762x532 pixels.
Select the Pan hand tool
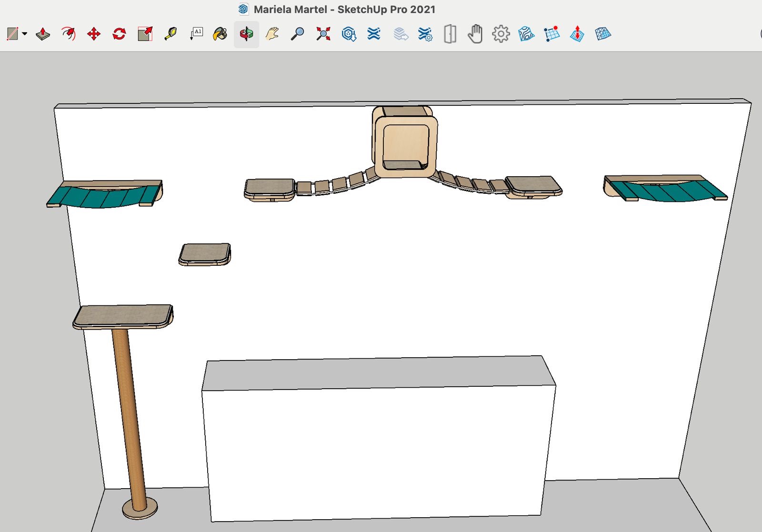coord(272,34)
